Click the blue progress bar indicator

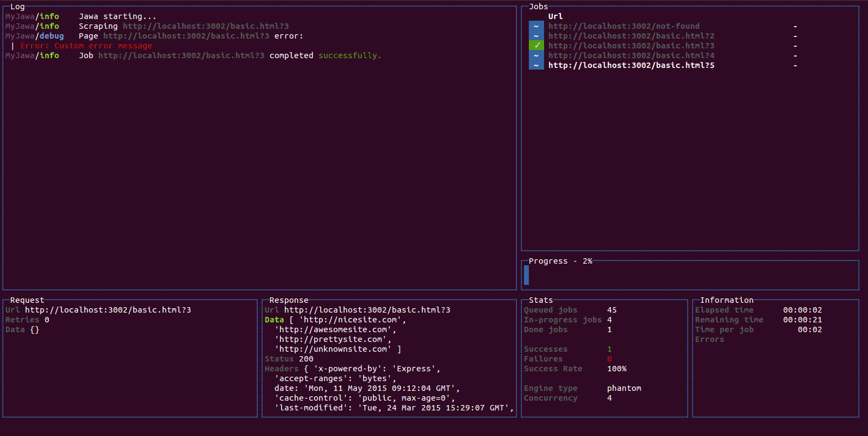pyautogui.click(x=526, y=275)
